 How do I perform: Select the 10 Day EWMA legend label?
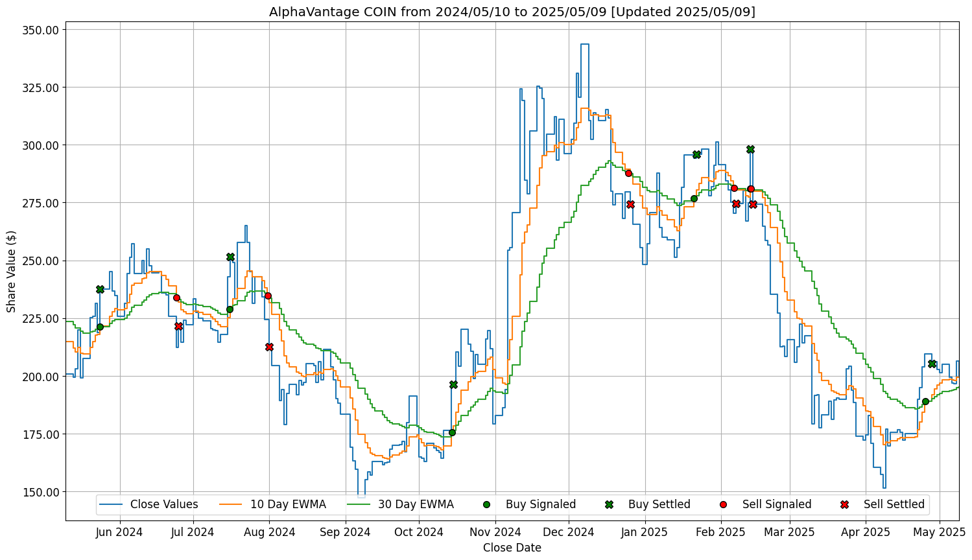point(288,505)
